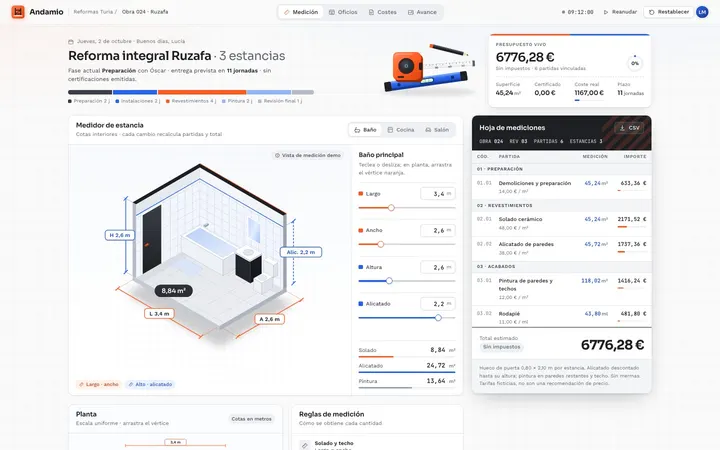
Task: Select the Cocina room tab
Action: point(400,130)
